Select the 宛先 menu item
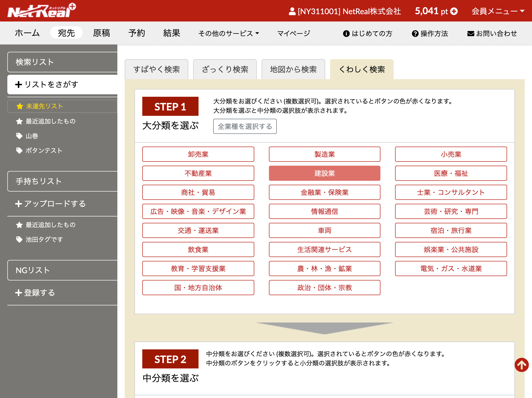 point(66,33)
